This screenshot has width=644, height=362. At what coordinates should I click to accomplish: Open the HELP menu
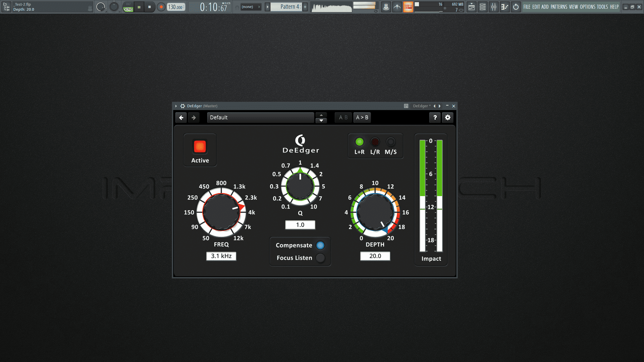point(614,7)
